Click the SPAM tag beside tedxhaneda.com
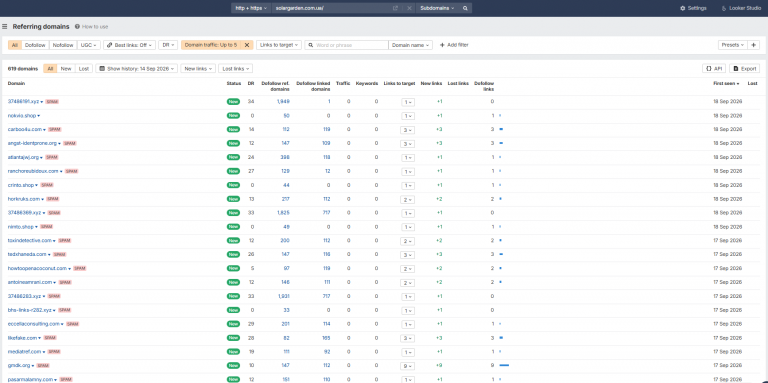 [x=59, y=255]
